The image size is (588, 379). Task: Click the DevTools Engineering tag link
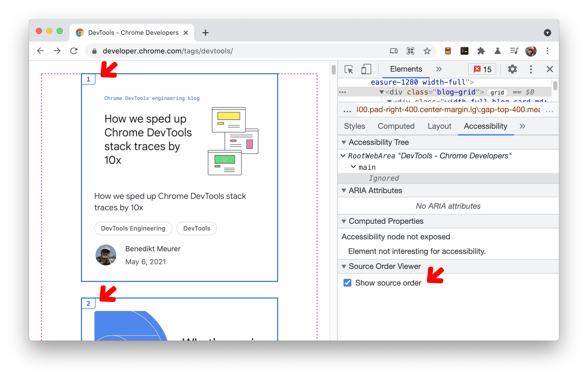click(133, 228)
